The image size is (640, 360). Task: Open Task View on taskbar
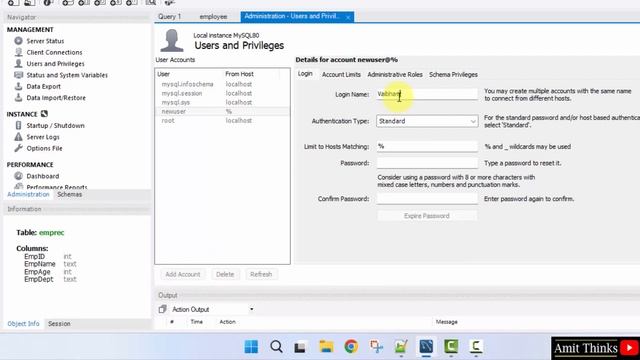coord(300,347)
